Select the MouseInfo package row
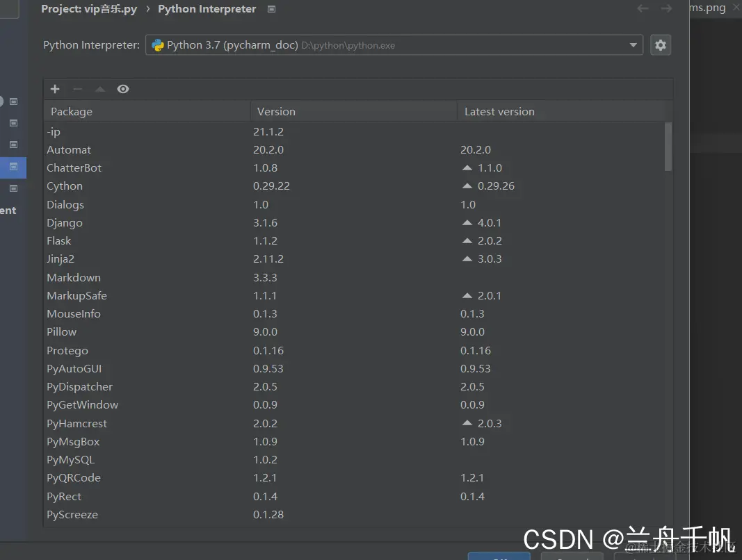The image size is (742, 560). (x=354, y=313)
